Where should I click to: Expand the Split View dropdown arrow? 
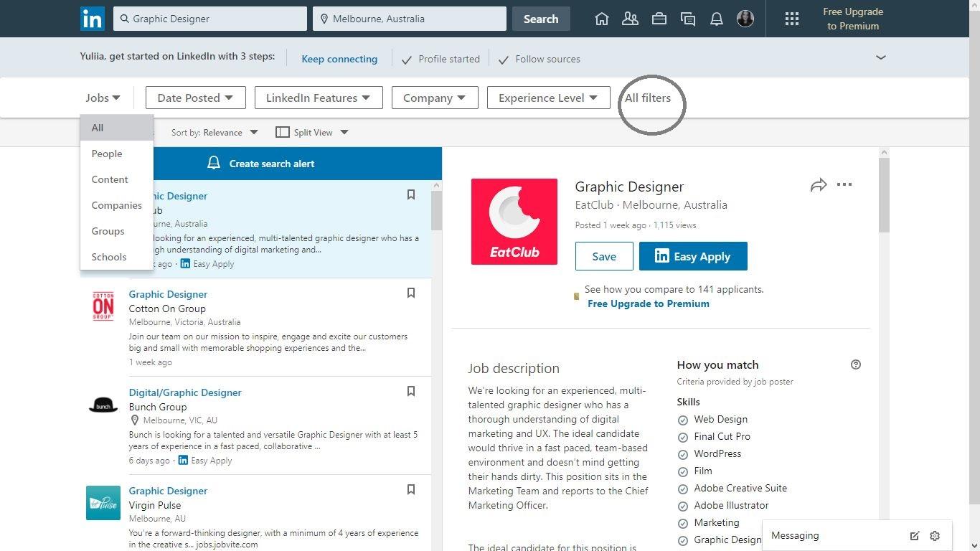[344, 132]
